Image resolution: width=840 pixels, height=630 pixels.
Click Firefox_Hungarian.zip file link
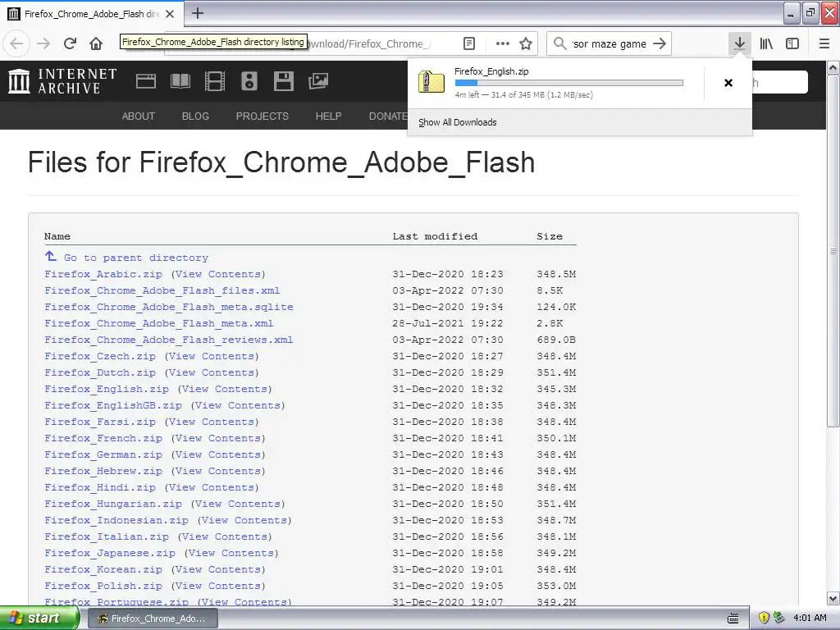pyautogui.click(x=112, y=504)
